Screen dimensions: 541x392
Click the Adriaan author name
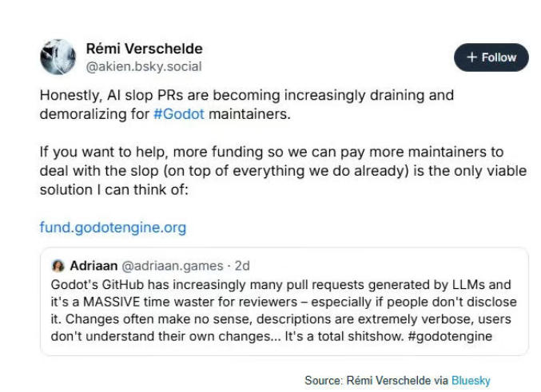click(x=93, y=266)
